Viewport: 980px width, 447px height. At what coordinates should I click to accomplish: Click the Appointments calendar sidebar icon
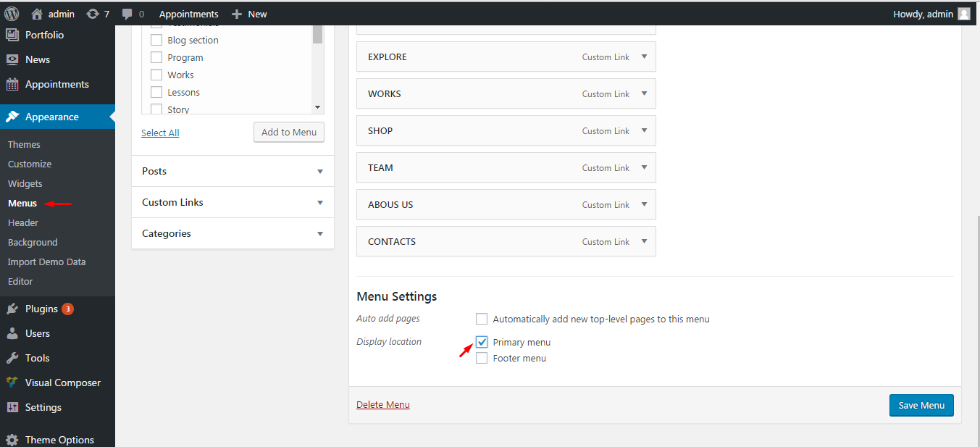(12, 84)
